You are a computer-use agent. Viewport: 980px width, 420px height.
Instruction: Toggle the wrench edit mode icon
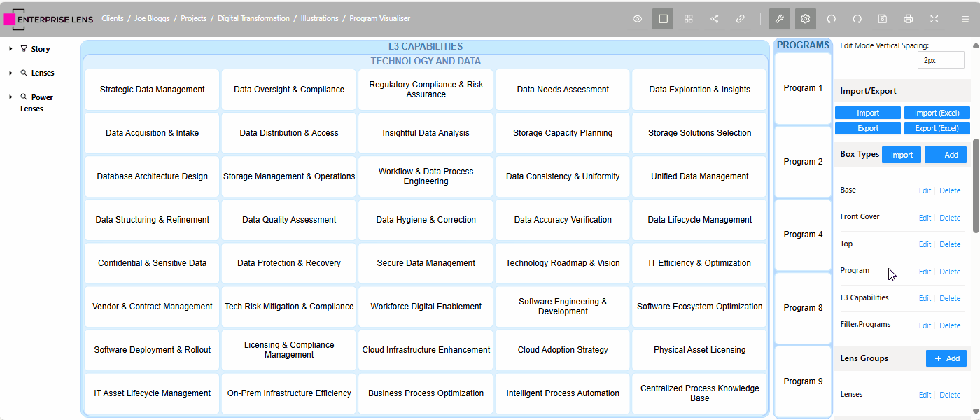coord(780,19)
